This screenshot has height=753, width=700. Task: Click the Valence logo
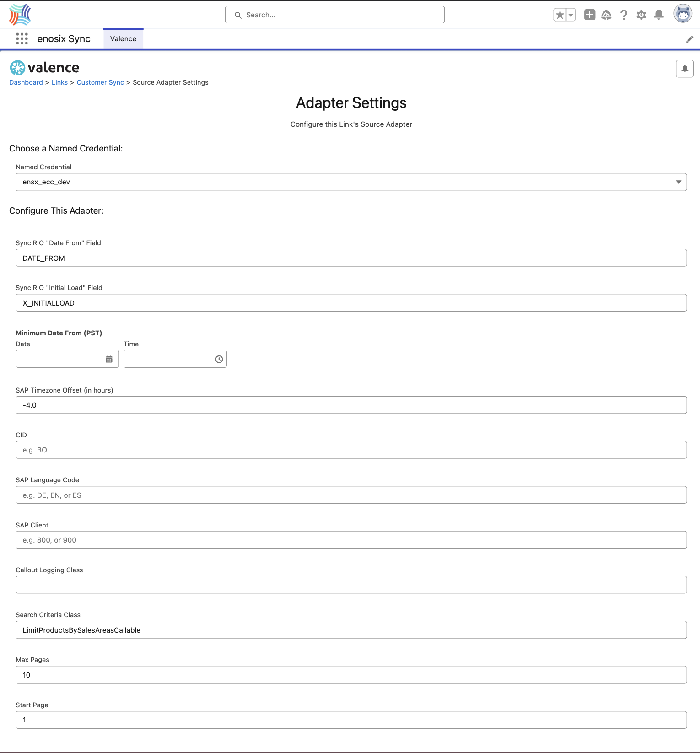click(x=44, y=68)
